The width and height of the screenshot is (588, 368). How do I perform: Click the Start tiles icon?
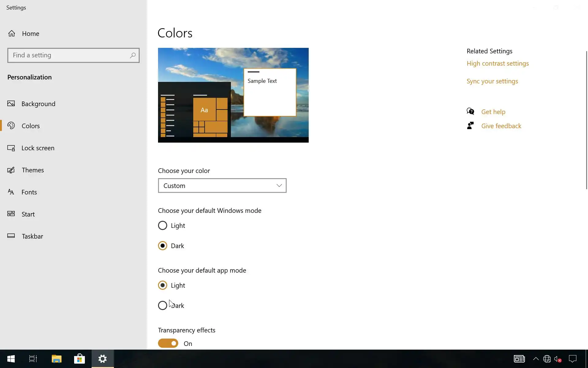(11, 214)
